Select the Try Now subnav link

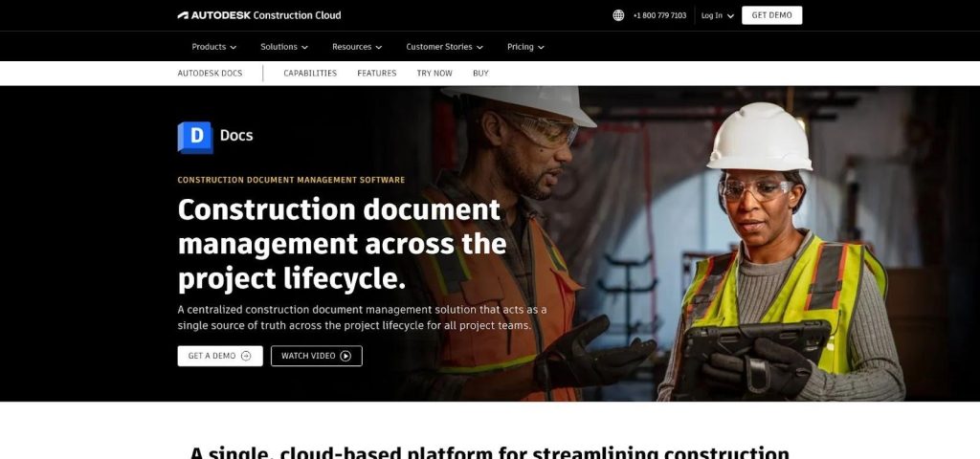[x=434, y=74]
